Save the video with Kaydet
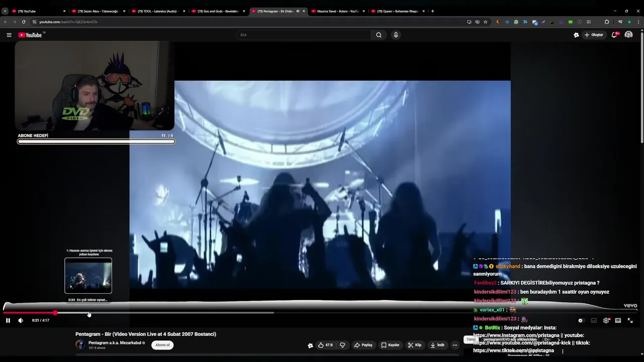The width and height of the screenshot is (644, 362). (390, 345)
